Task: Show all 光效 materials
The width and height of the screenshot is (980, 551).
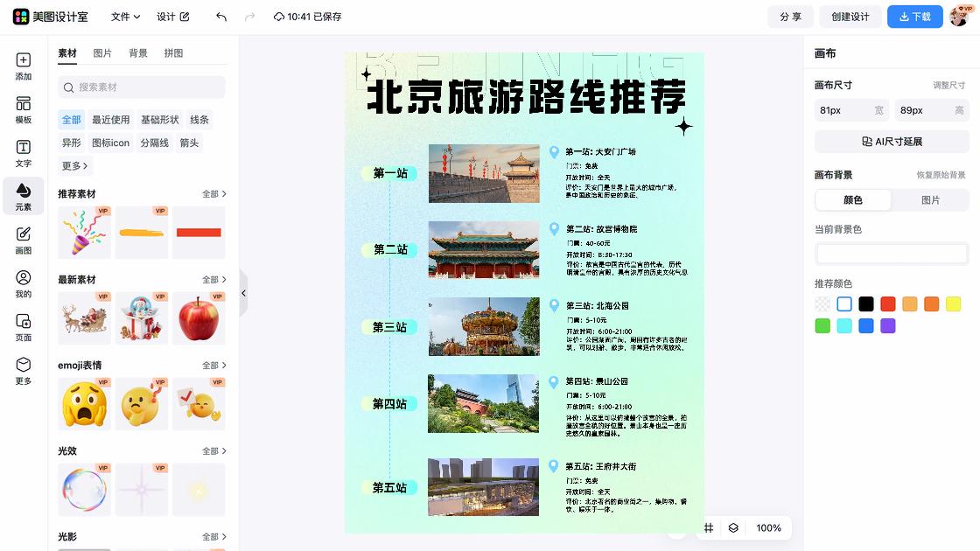Action: [x=214, y=451]
